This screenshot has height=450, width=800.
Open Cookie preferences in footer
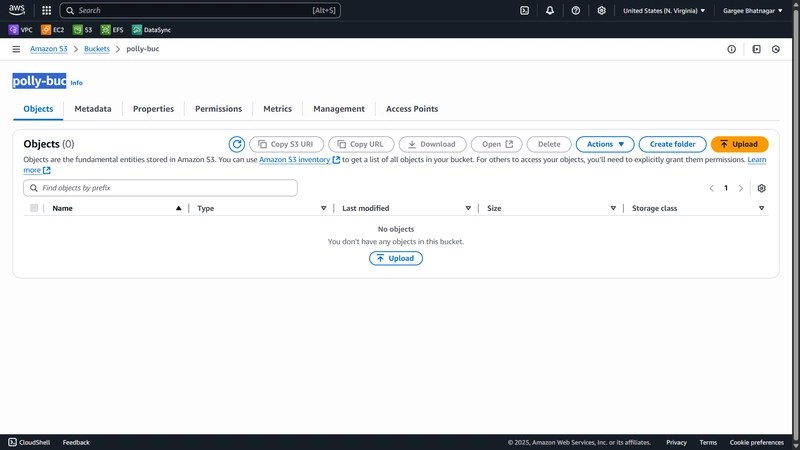coord(757,442)
